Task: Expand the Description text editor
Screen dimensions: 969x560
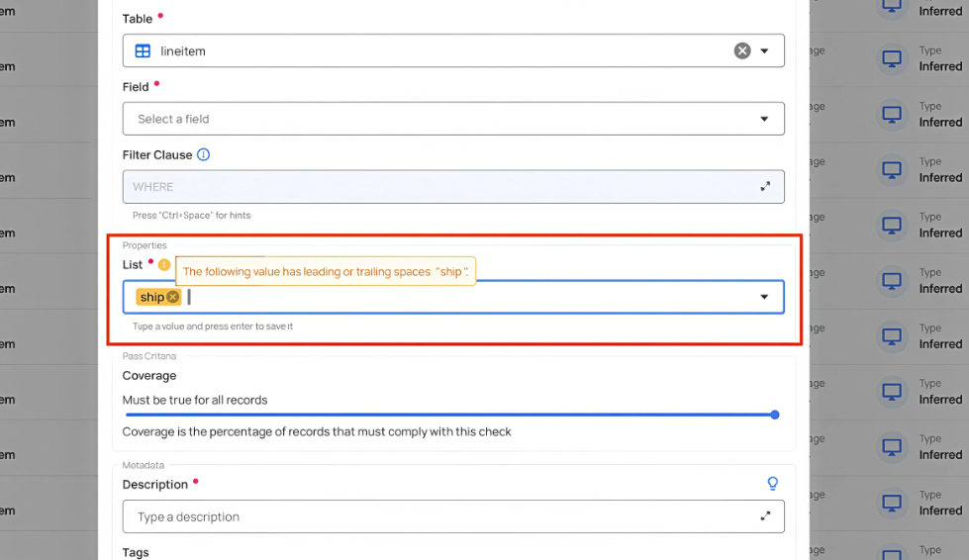Action: point(764,516)
